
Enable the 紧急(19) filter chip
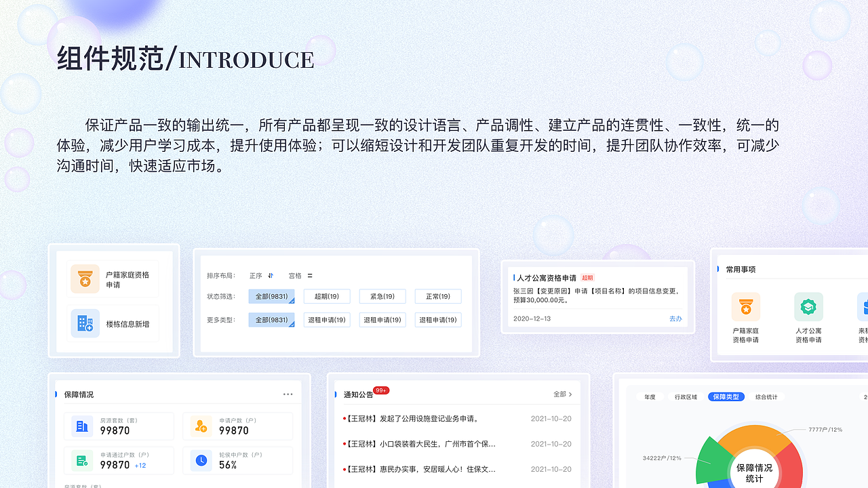pos(382,296)
